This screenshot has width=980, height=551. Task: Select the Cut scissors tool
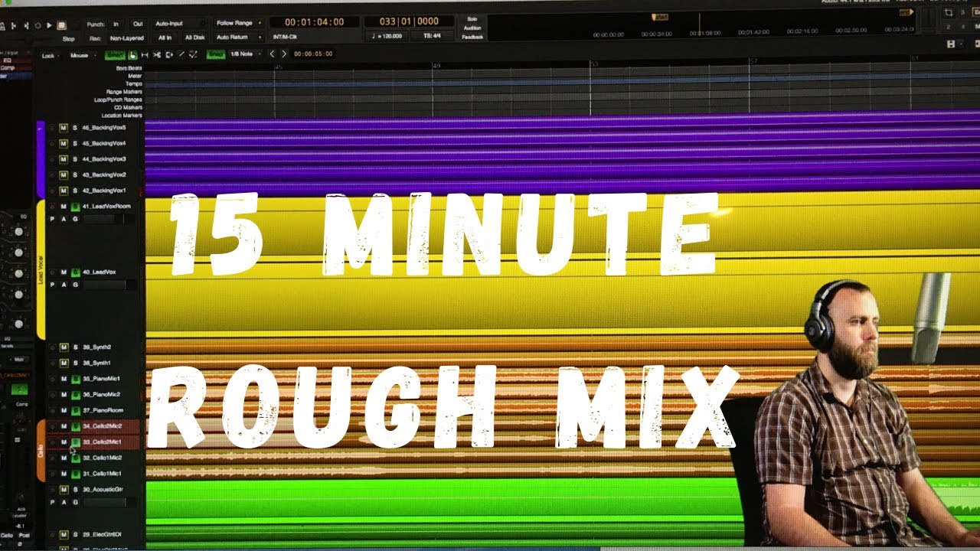pos(157,55)
